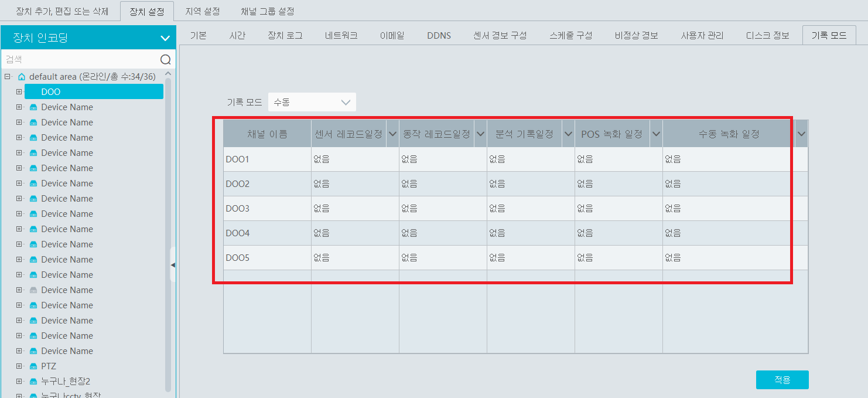Open the 디스크 정보 tab
The width and height of the screenshot is (868, 398).
[x=767, y=35]
